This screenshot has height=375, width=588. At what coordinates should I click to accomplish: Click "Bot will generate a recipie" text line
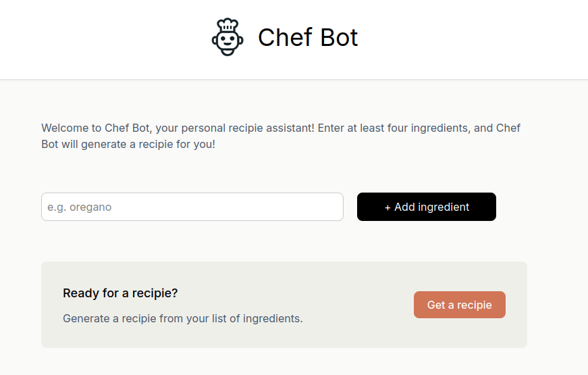click(x=128, y=145)
